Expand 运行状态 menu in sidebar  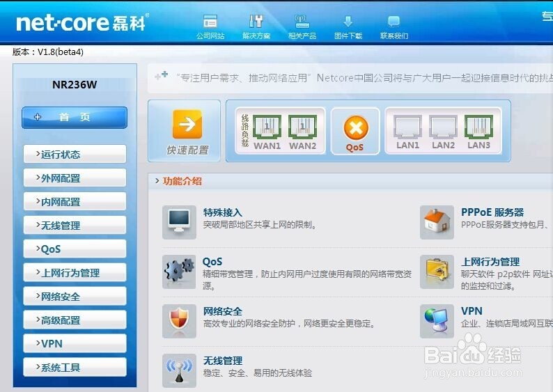(75, 154)
